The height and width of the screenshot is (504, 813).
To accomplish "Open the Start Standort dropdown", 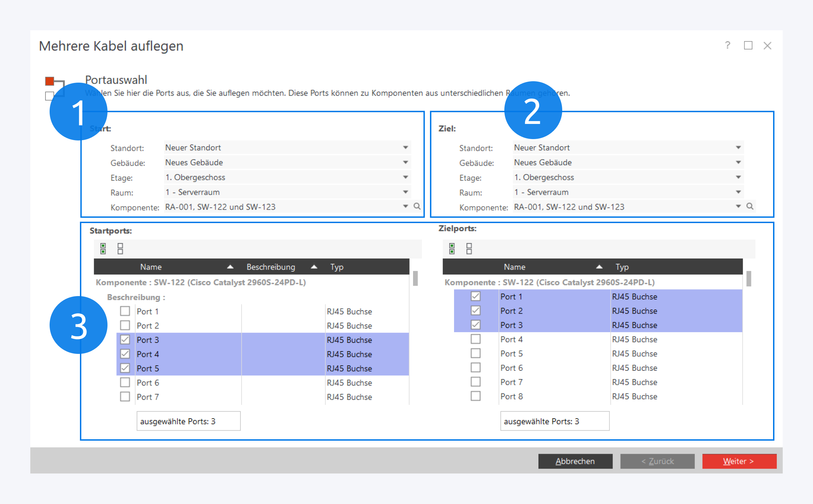I will (405, 148).
